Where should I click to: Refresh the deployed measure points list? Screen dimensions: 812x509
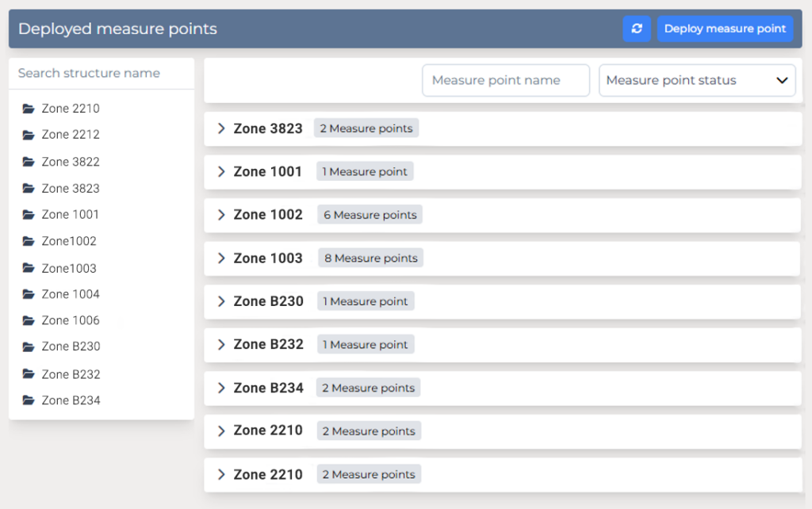637,29
